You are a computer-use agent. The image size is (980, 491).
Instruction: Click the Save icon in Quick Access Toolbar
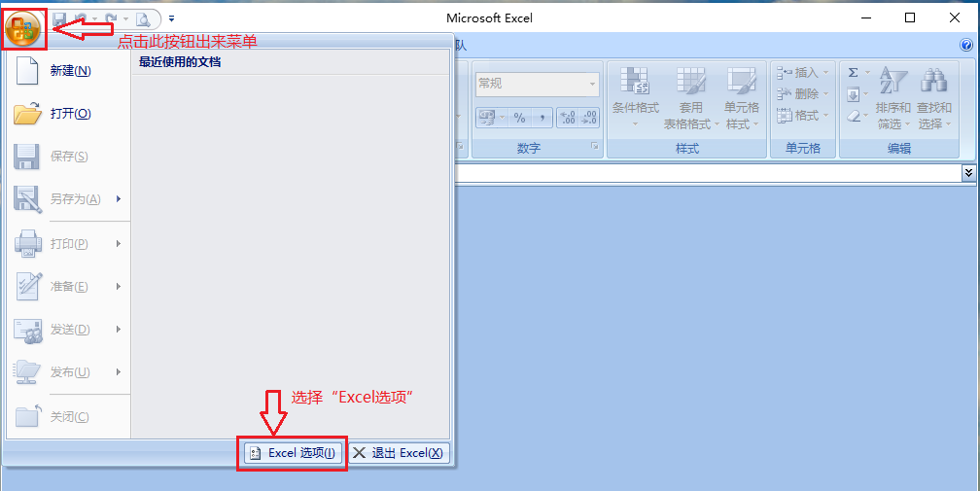[59, 19]
